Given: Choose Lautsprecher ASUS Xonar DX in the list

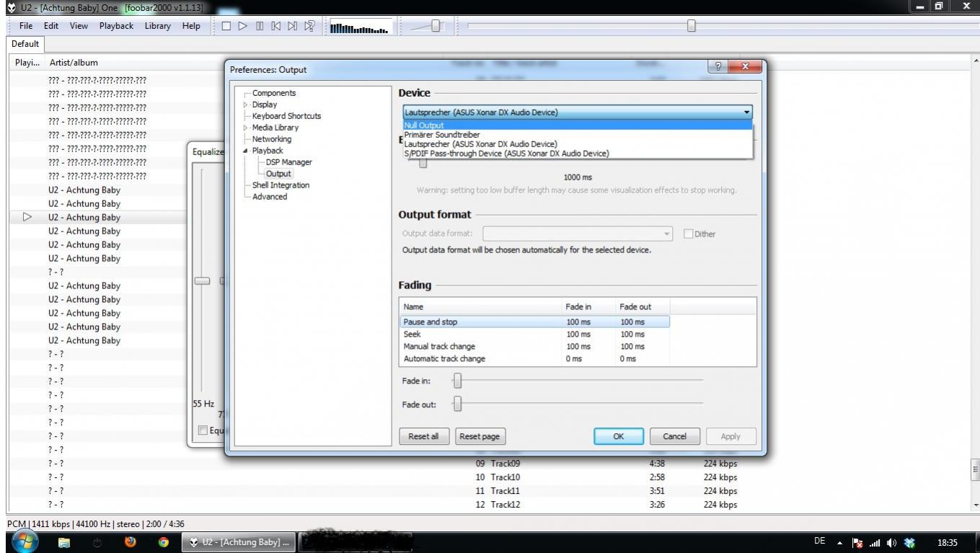Looking at the screenshot, I should pyautogui.click(x=577, y=144).
